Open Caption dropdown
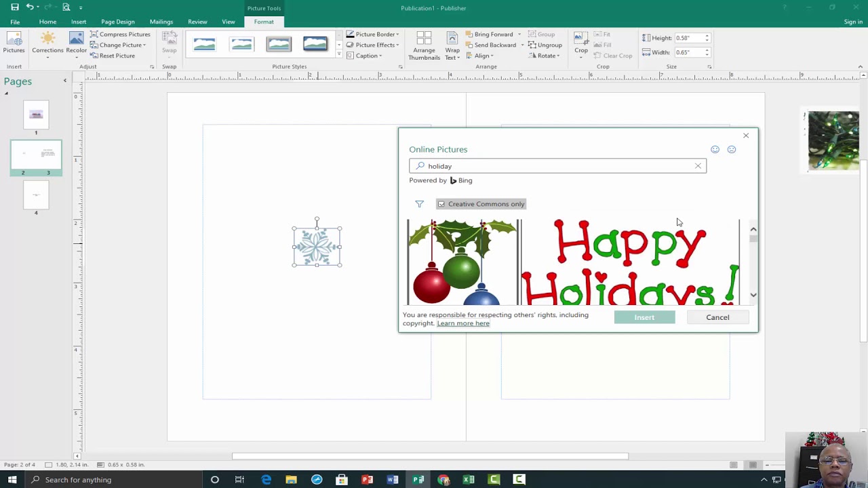The image size is (868, 488). [364, 56]
